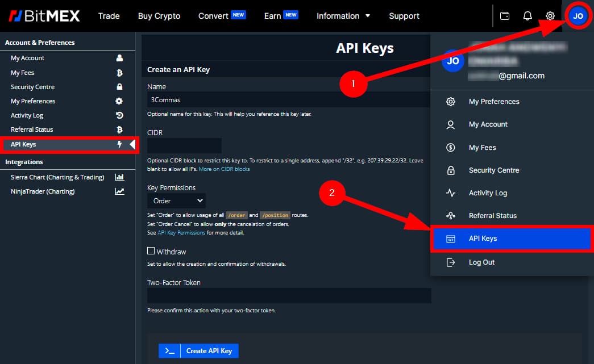Click the BitMEX logo
The image size is (594, 364).
tap(44, 16)
